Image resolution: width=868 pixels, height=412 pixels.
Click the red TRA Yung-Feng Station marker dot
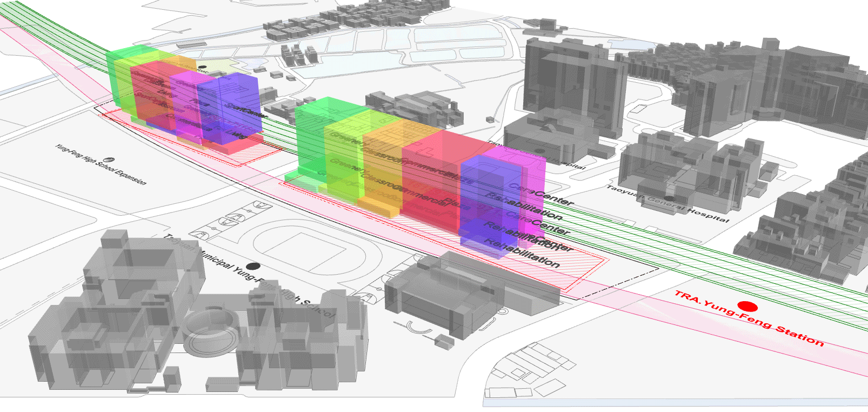(x=747, y=307)
